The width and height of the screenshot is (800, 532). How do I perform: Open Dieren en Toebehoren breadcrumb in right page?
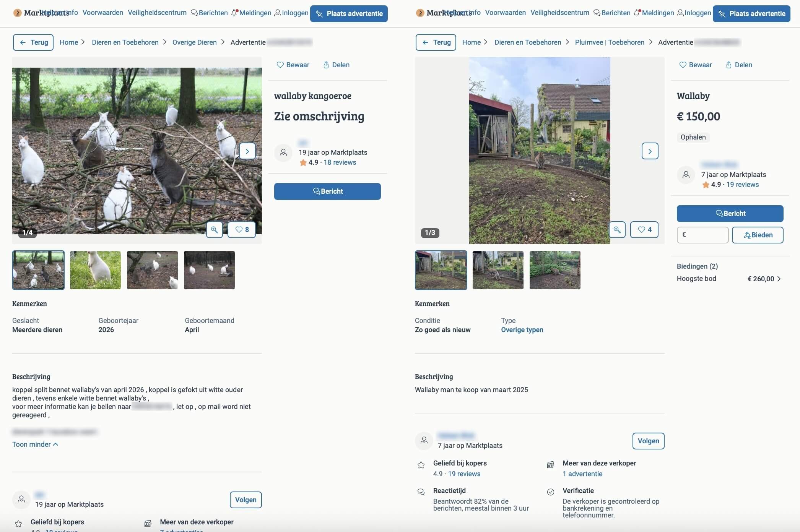(528, 42)
